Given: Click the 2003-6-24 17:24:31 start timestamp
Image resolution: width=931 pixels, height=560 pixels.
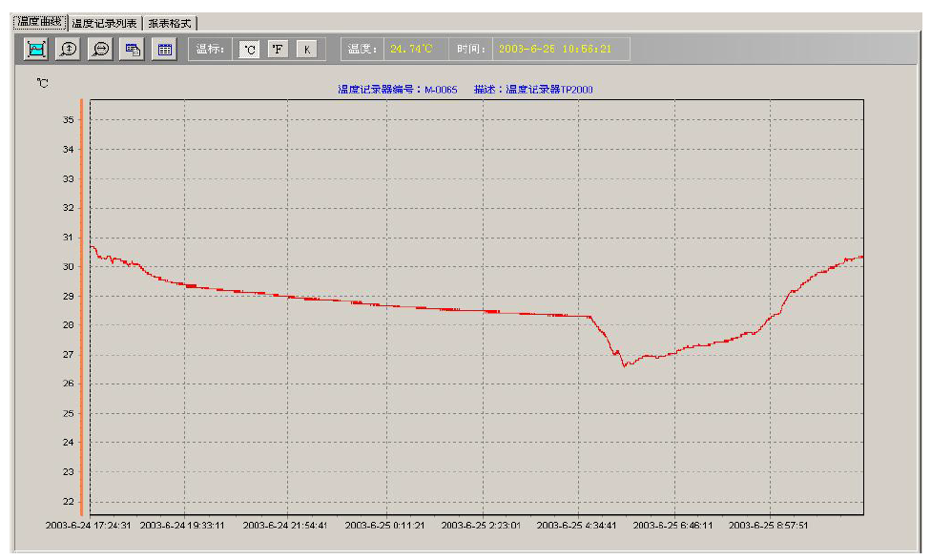Looking at the screenshot, I should (89, 525).
